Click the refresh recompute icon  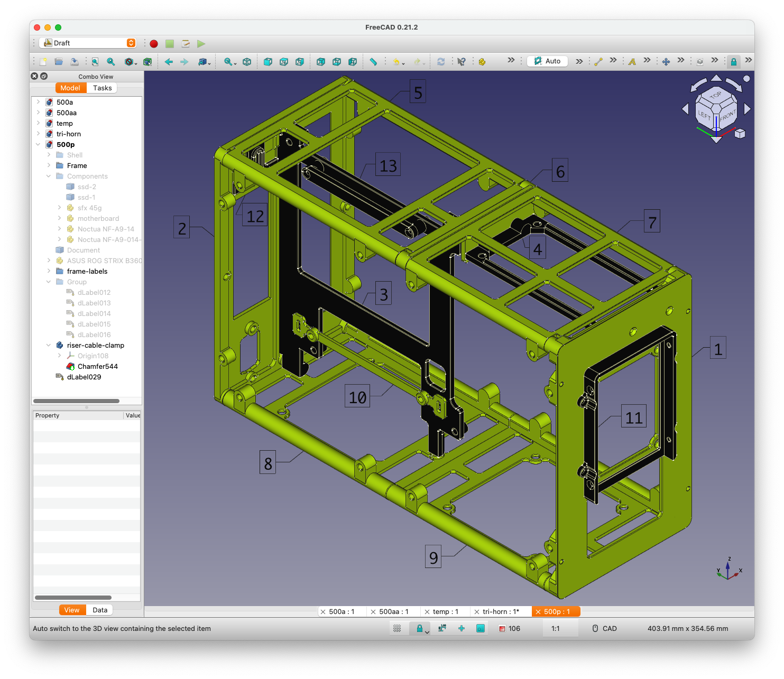pyautogui.click(x=441, y=62)
